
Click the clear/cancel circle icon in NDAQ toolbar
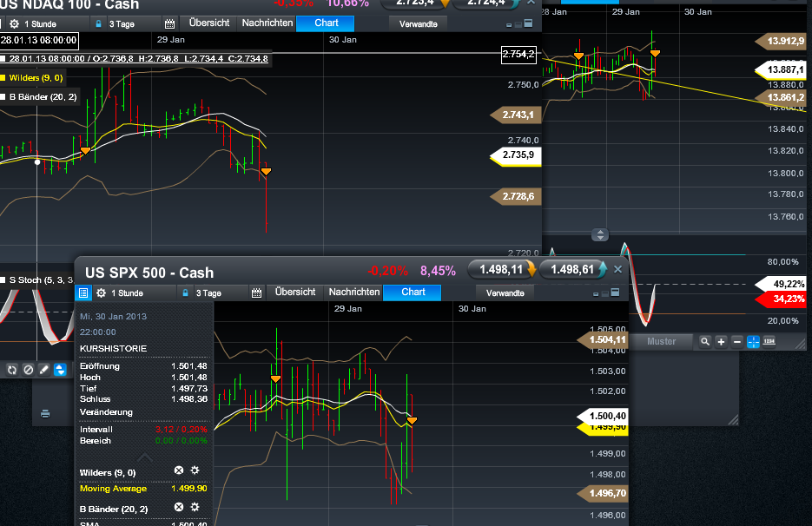click(x=29, y=370)
